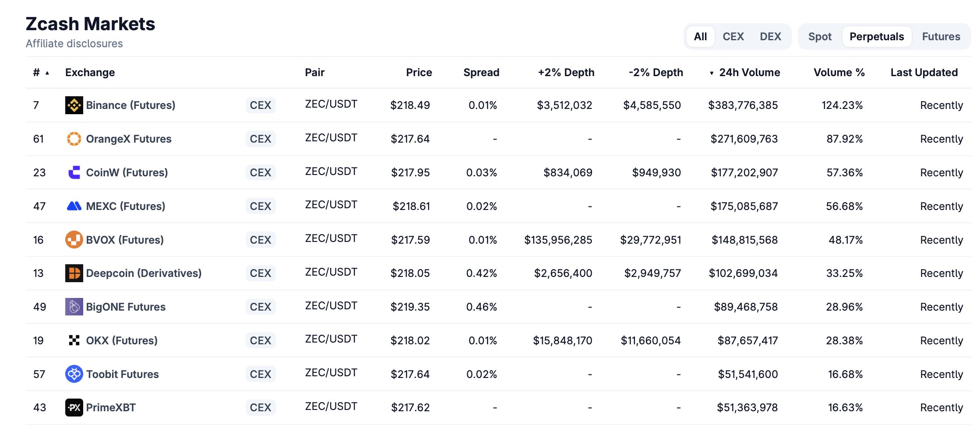This screenshot has width=980, height=427.
Task: Click the MEXC (Futures) logo icon
Action: tap(74, 206)
